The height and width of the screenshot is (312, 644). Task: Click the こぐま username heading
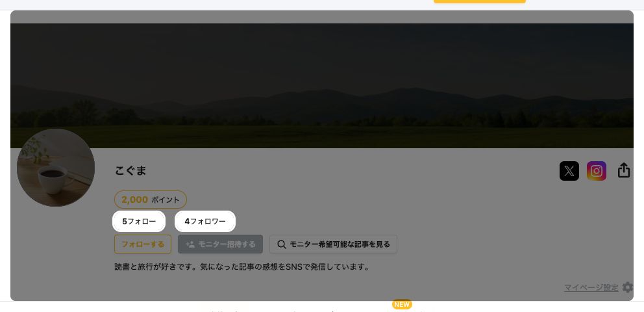click(x=130, y=170)
